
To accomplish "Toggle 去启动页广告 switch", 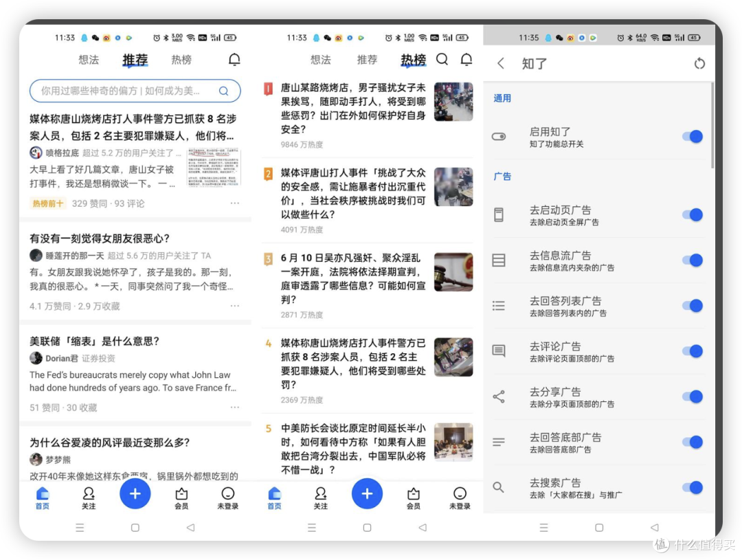I will tap(693, 214).
